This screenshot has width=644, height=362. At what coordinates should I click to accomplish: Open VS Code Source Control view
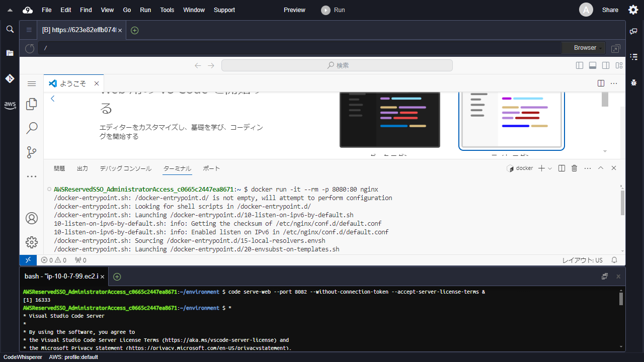(32, 152)
